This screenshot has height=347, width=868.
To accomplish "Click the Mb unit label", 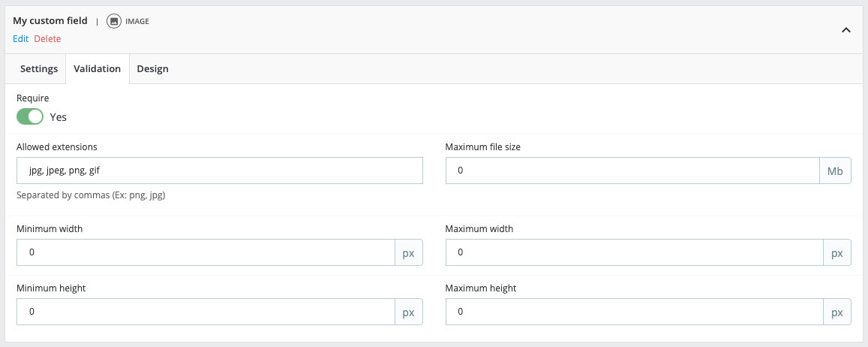I will [835, 170].
